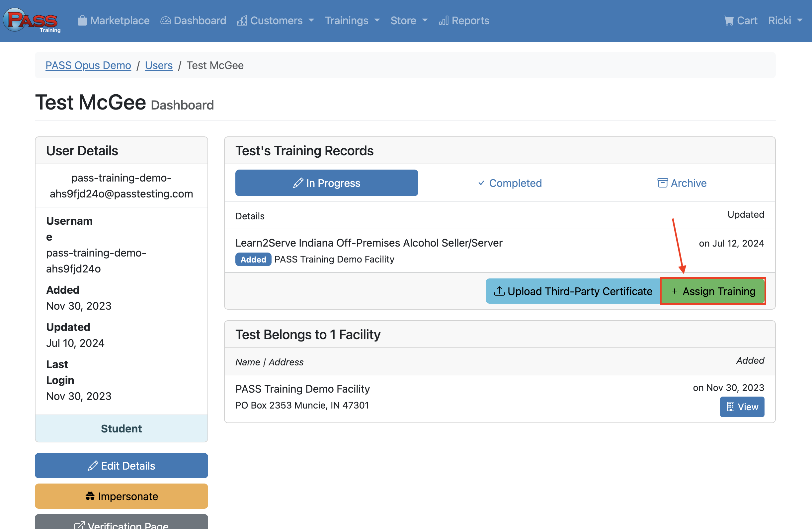Open the Trainings dropdown menu
The image size is (812, 529).
(x=352, y=21)
